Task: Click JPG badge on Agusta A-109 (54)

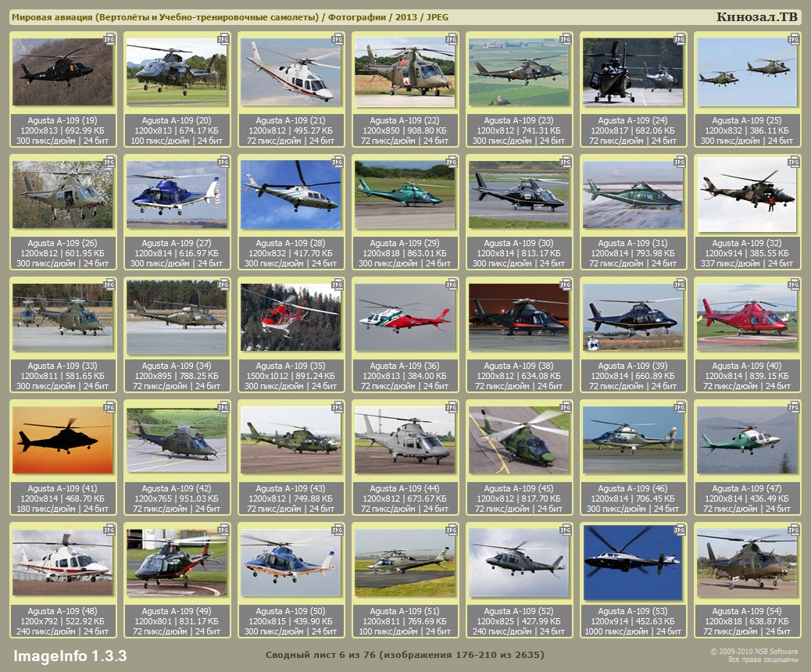Action: [x=794, y=529]
